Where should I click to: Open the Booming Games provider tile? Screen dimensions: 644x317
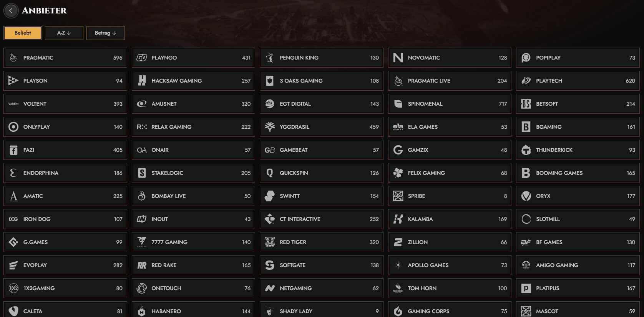pos(578,173)
